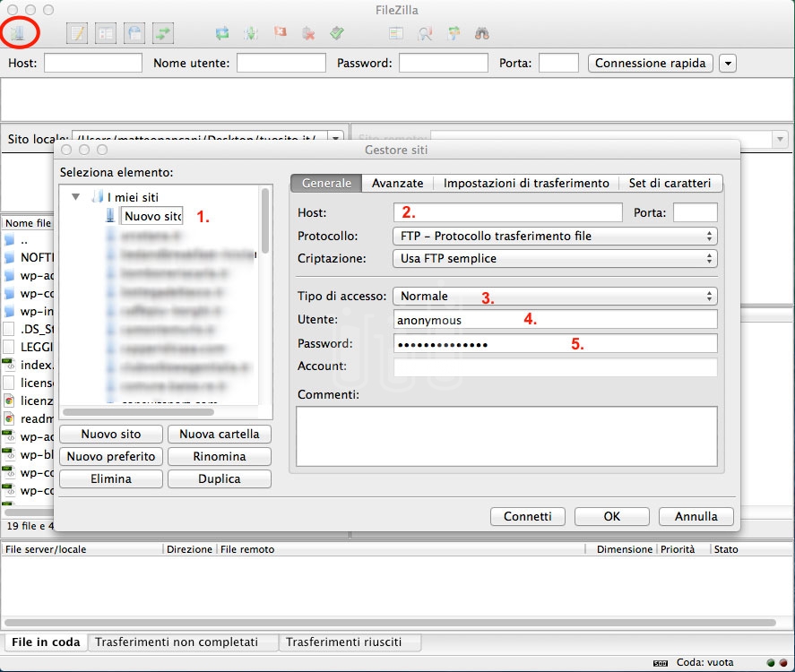795x672 pixels.
Task: Click the disconnect from server icon
Action: pos(308,33)
